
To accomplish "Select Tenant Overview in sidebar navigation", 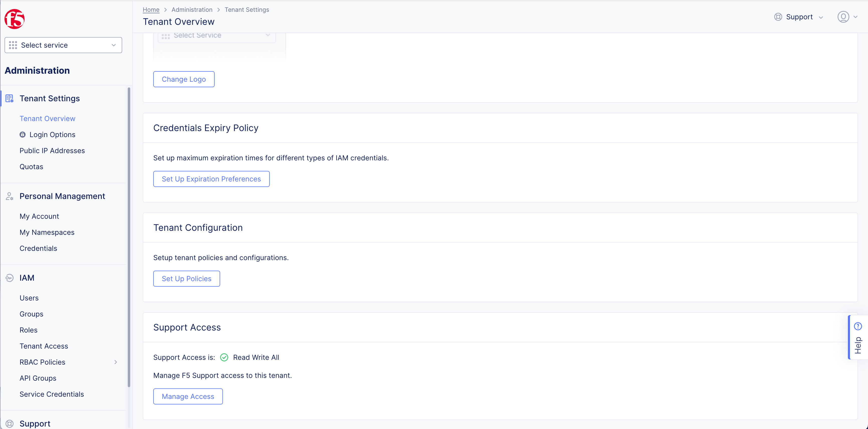I will click(x=48, y=119).
